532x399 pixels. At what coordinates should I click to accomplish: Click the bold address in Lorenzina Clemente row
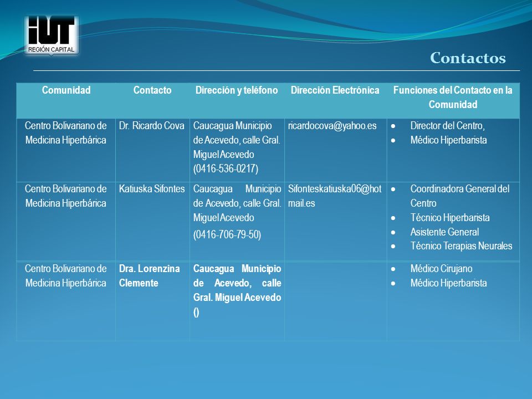tap(237, 283)
